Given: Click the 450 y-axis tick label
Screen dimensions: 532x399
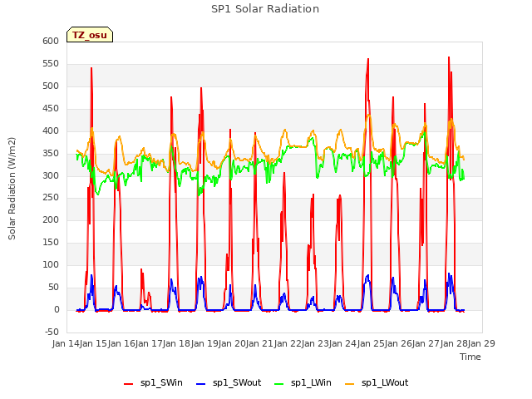Looking at the screenshot, I should tap(51, 109).
